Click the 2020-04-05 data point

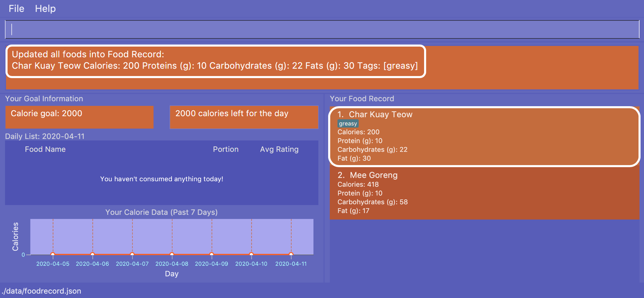click(53, 254)
